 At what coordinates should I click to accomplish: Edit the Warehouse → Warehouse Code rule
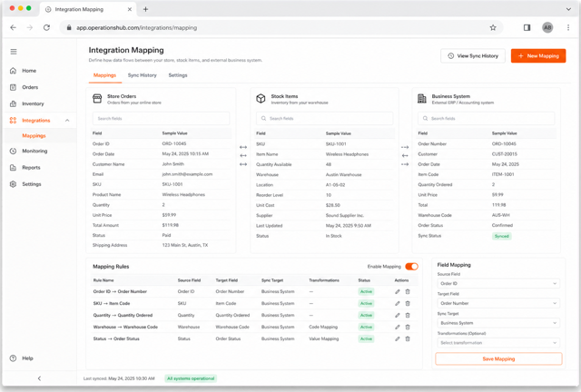click(x=398, y=328)
